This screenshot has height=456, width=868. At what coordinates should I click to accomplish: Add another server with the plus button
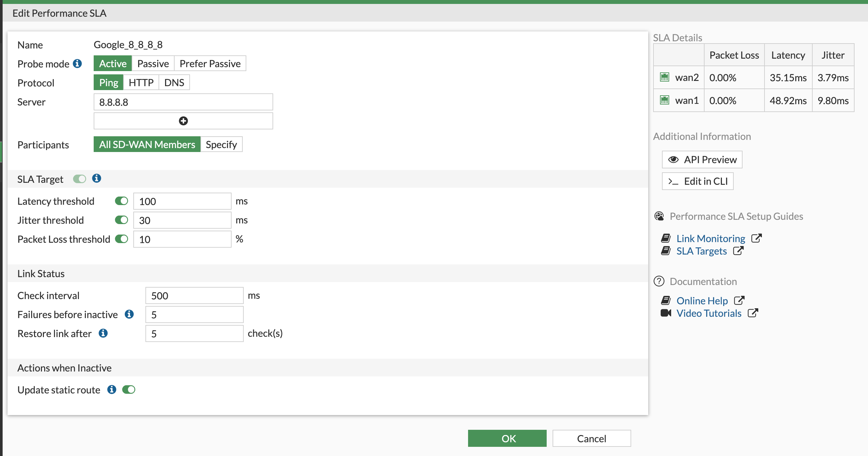[x=183, y=121]
